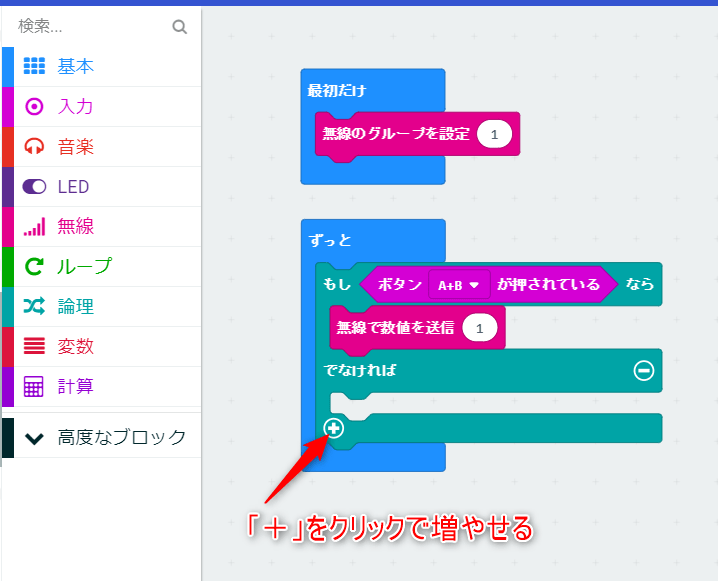Open the A+B button dropdown

click(459, 285)
